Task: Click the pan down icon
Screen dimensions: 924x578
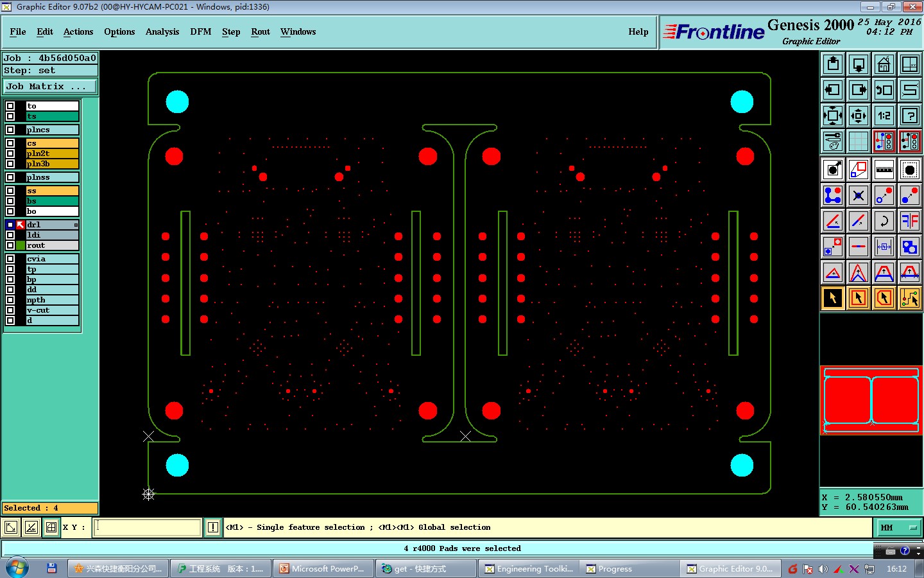Action: [859, 64]
